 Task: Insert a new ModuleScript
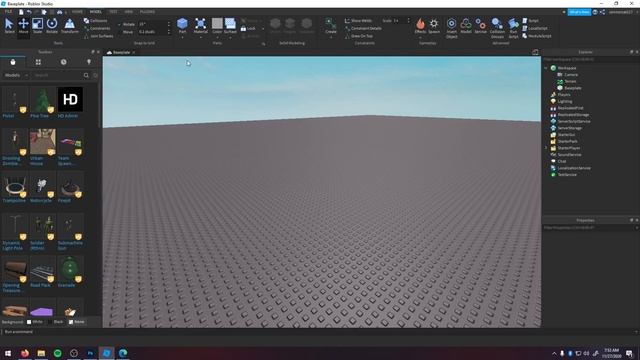click(x=537, y=36)
